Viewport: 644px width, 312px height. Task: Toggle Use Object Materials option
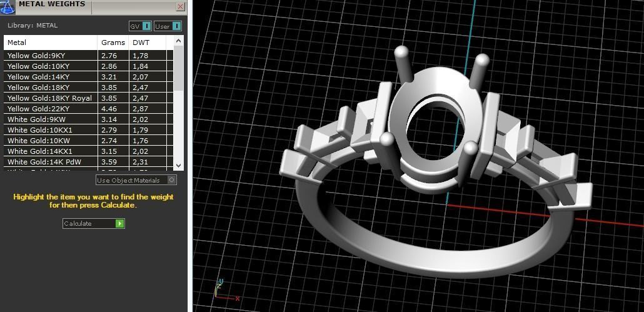(136, 180)
